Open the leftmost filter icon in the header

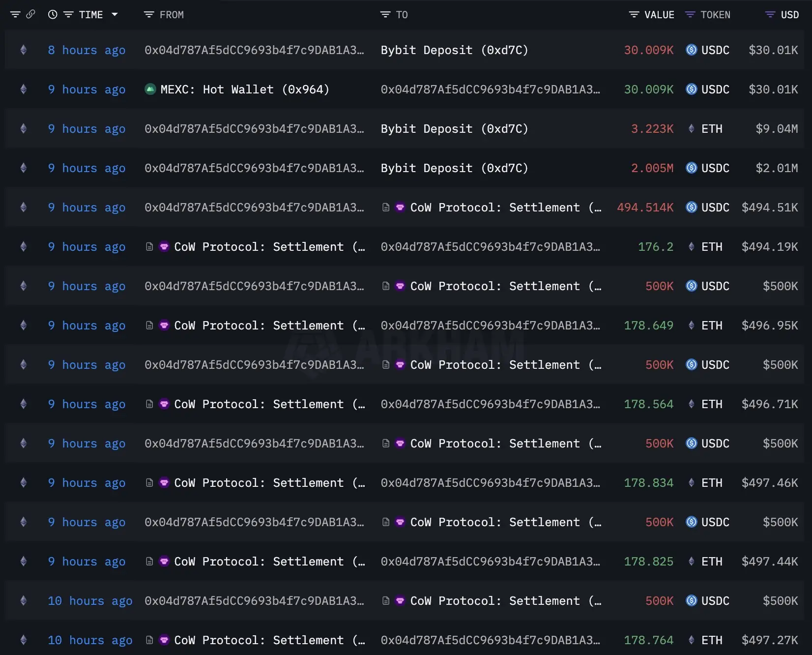click(15, 14)
